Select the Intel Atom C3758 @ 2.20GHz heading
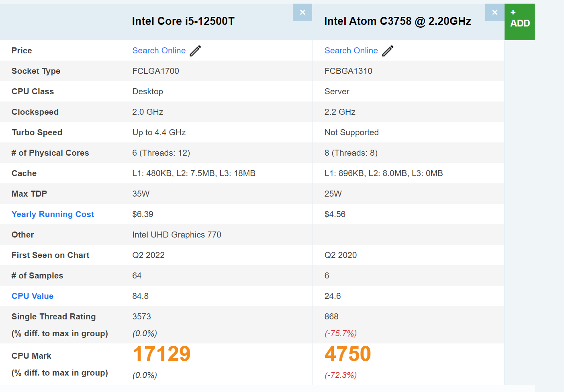 coord(398,21)
